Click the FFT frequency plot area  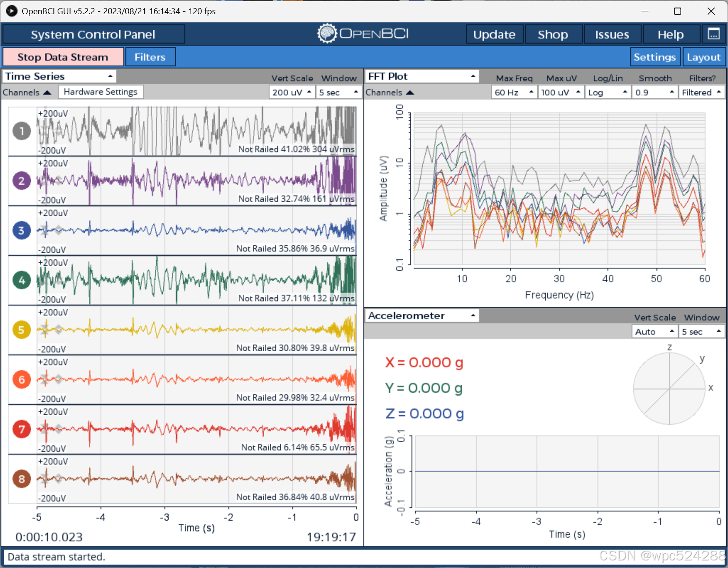tap(559, 189)
